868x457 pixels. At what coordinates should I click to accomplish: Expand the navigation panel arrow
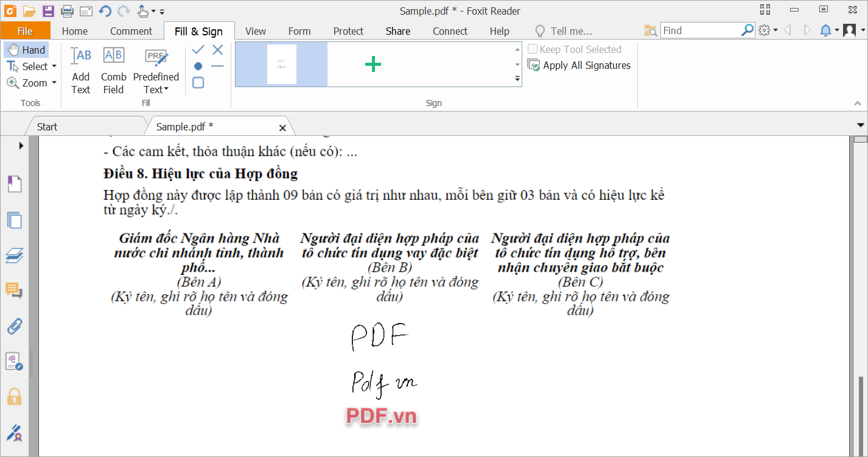click(x=21, y=146)
